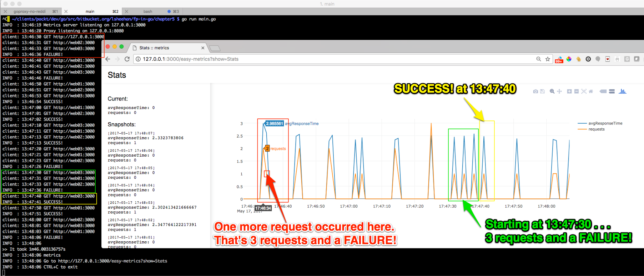Screen dimensions: 644x276
Task: Click the camera icon to download plot
Action: [535, 92]
